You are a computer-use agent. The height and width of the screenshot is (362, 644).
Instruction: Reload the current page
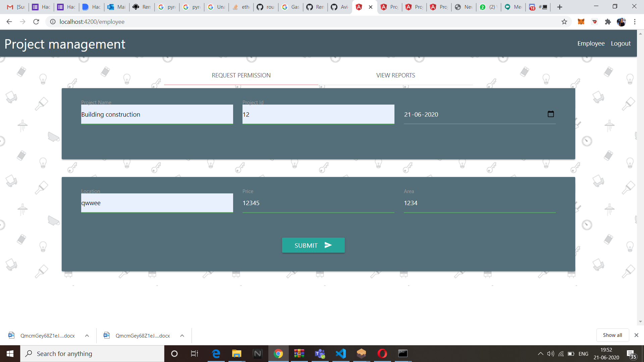(x=36, y=22)
